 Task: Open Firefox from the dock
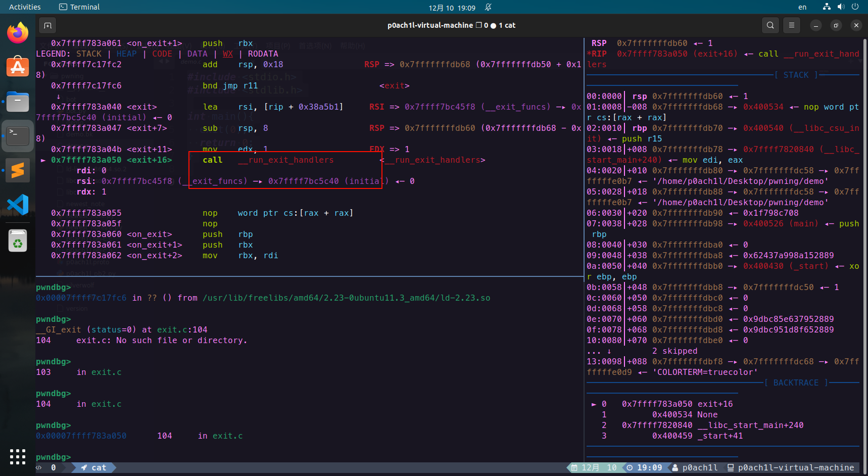pyautogui.click(x=18, y=33)
